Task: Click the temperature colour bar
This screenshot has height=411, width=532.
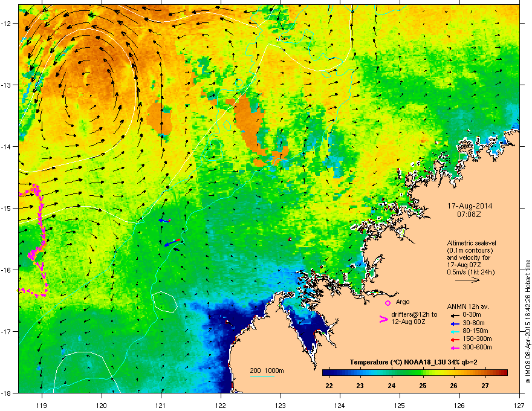Action: (x=415, y=373)
